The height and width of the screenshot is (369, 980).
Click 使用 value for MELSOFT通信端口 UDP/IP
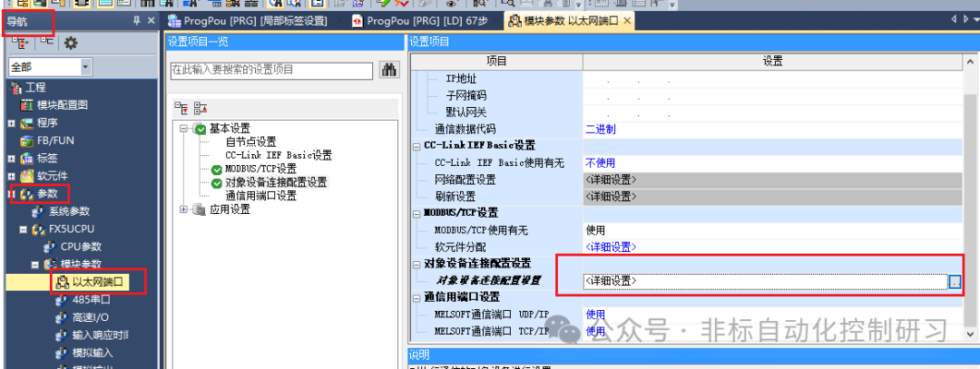[595, 315]
